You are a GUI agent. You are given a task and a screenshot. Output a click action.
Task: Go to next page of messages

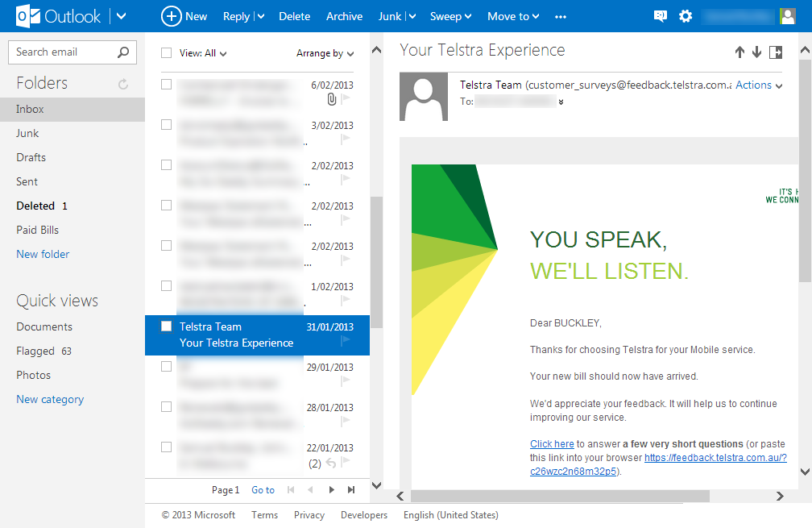(x=331, y=489)
